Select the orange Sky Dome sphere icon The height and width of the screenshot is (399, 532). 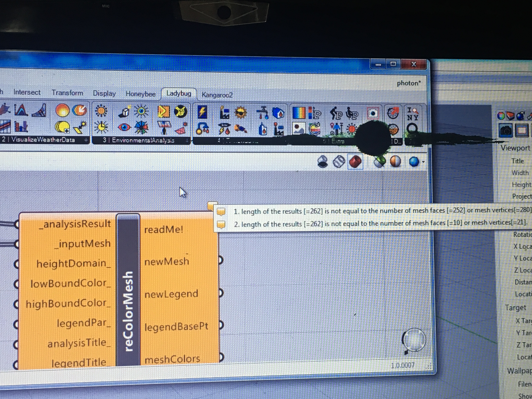point(62,110)
